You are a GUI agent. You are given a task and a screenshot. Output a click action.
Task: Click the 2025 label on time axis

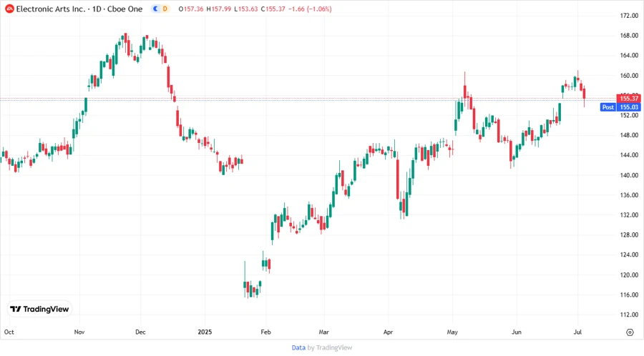[x=205, y=332]
